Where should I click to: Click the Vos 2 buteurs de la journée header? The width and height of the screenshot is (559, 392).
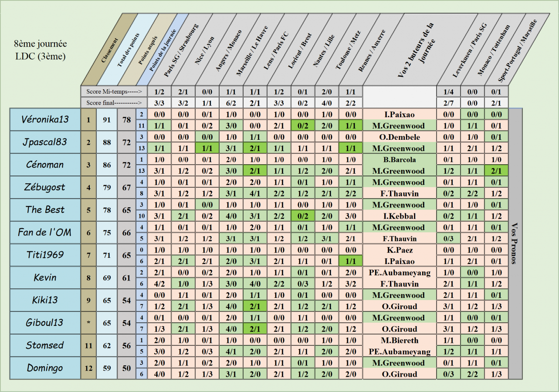point(417,50)
